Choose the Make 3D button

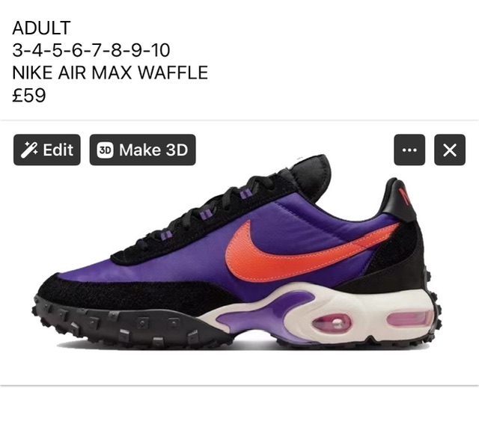[x=143, y=150]
